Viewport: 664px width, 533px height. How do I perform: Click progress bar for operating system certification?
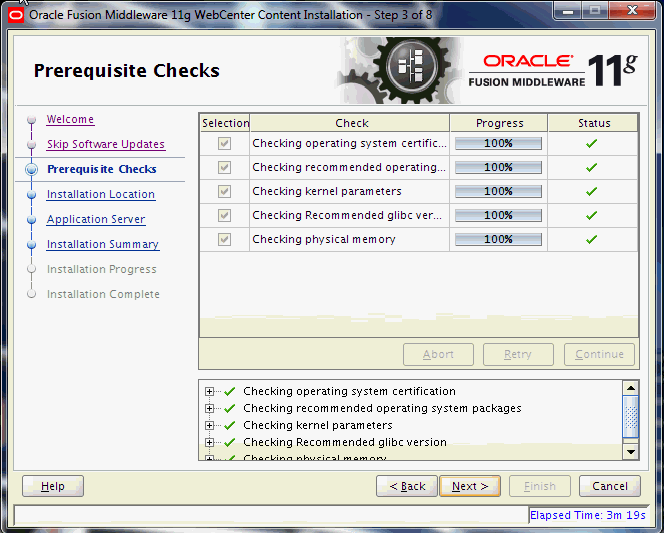(498, 144)
